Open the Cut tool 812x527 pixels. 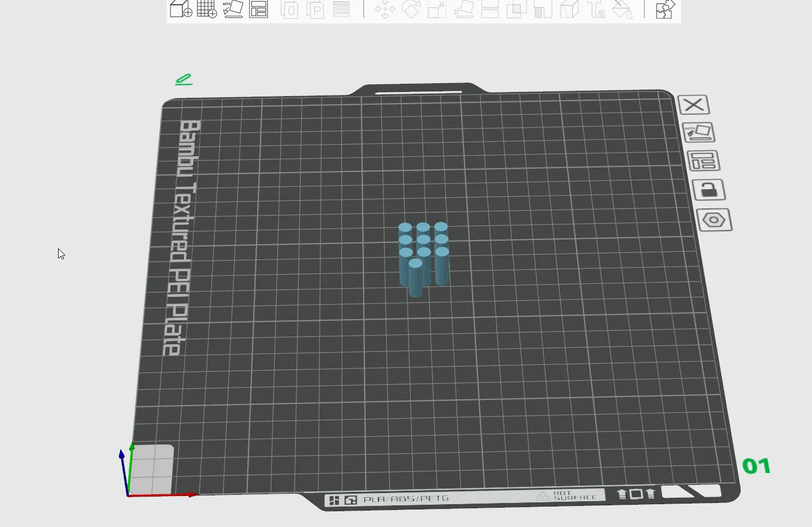pos(490,9)
